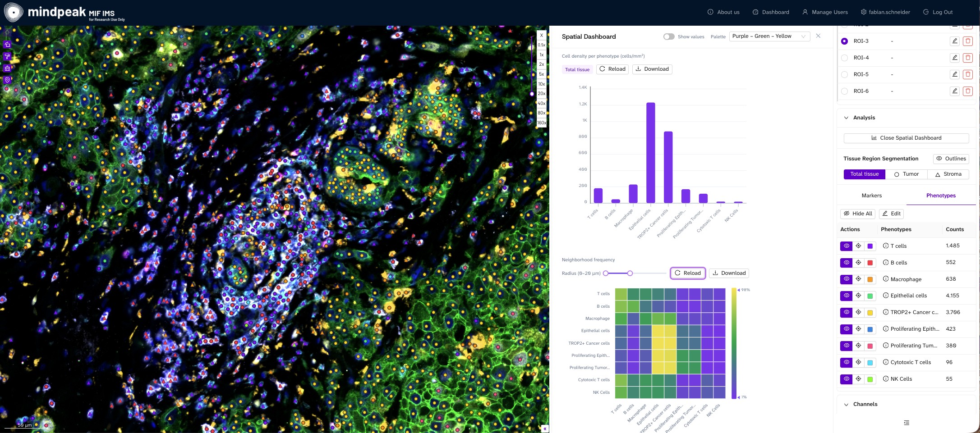Collapse side panel with double-arrow icon
980x433 pixels.
coord(545,428)
